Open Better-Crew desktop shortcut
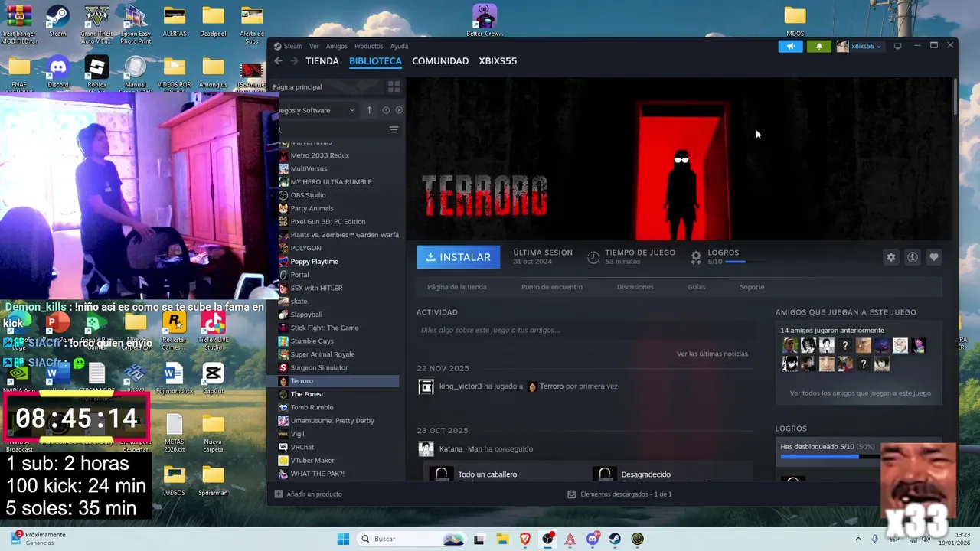This screenshot has height=551, width=980. point(485,20)
